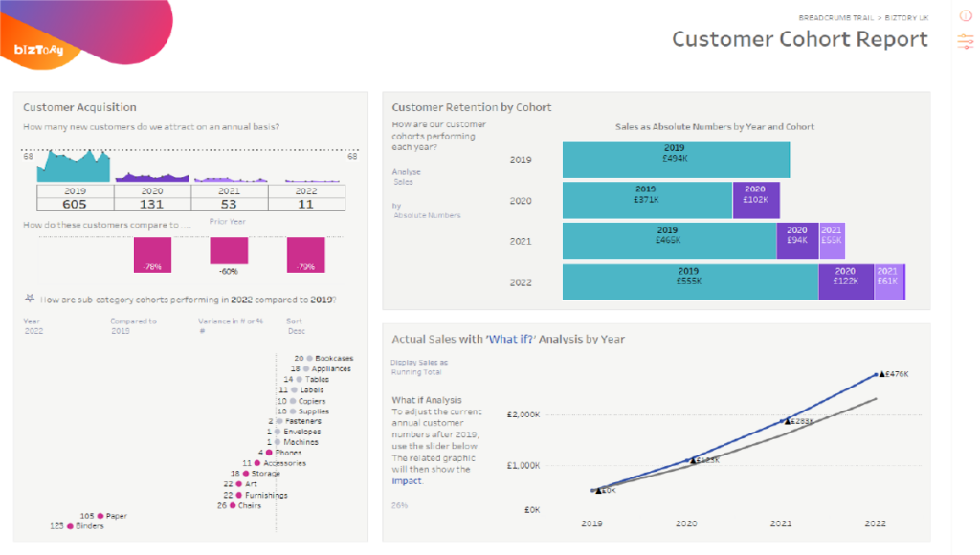Open the info icon at top right
Image resolution: width=980 pixels, height=555 pixels.
[966, 16]
